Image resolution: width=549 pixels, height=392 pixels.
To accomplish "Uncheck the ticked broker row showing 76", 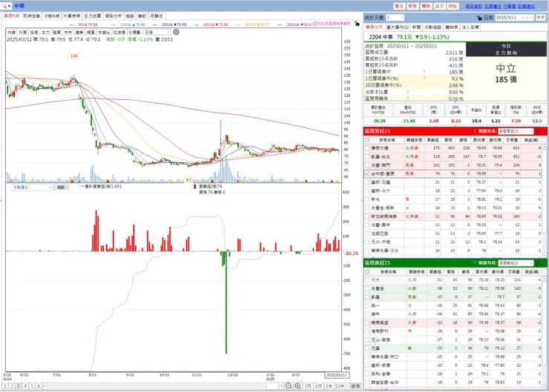I will point(367,174).
